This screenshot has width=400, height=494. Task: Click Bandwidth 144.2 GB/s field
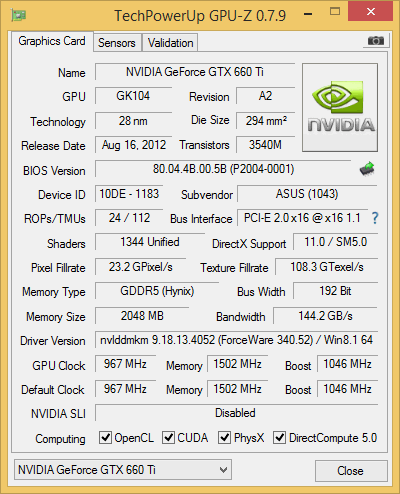click(325, 316)
